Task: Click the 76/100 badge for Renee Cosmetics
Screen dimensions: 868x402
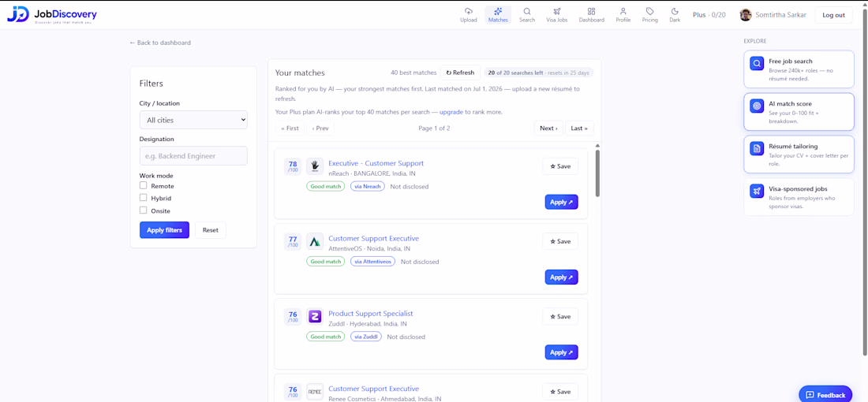Action: click(x=293, y=392)
